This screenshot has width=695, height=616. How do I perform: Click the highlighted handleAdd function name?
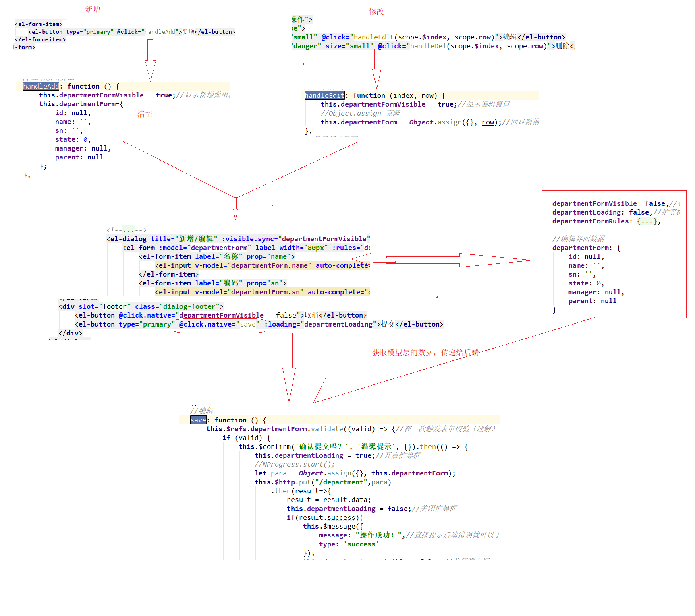coord(41,86)
